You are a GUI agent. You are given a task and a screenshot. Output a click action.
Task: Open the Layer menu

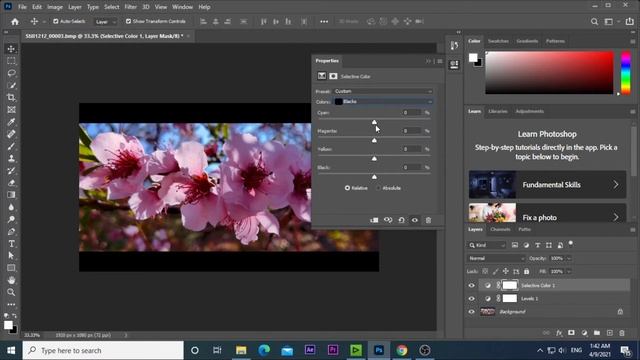click(74, 7)
